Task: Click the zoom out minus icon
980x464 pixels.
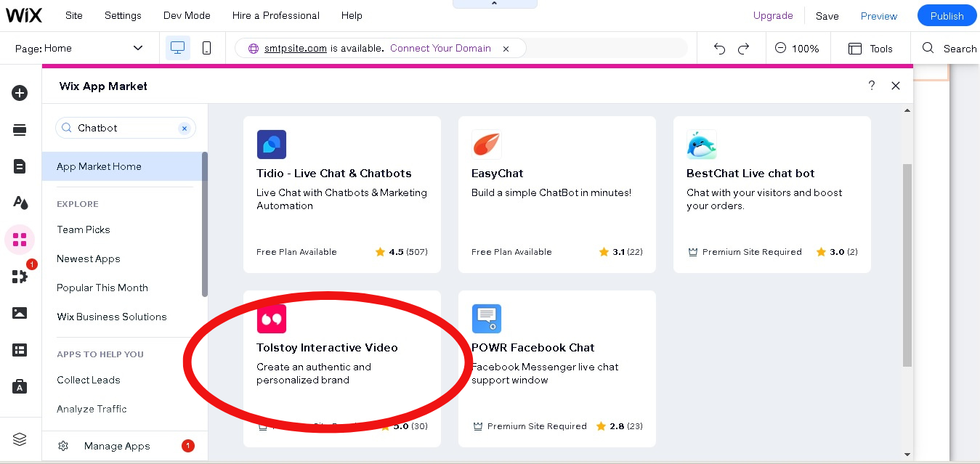Action: point(780,48)
